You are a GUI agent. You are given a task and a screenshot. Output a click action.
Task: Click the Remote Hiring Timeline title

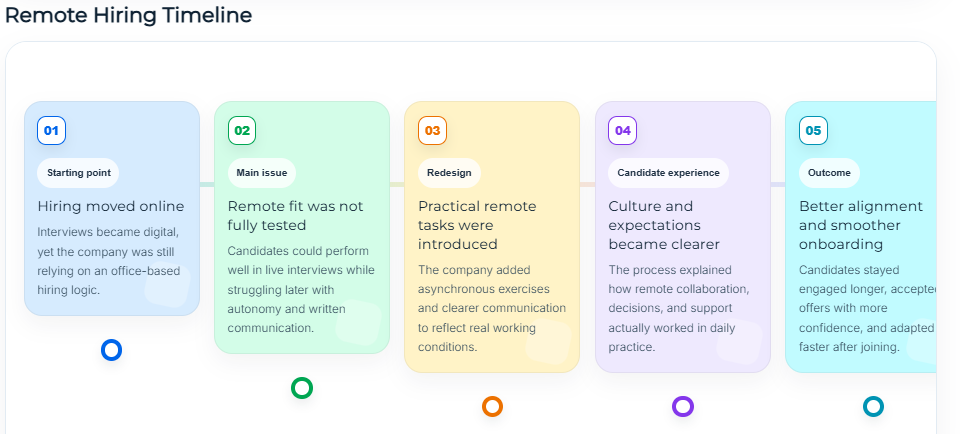(128, 15)
